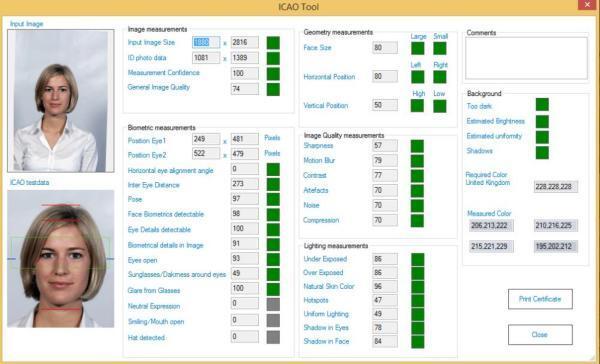Click the Close button at bottom right
The image size is (600, 364).
click(x=540, y=335)
